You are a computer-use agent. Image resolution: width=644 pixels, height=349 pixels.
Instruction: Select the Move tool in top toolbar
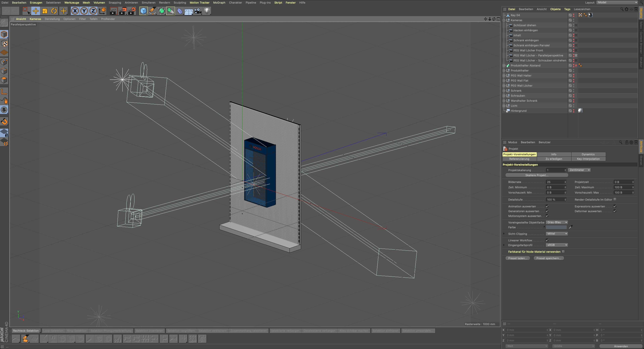tap(36, 11)
